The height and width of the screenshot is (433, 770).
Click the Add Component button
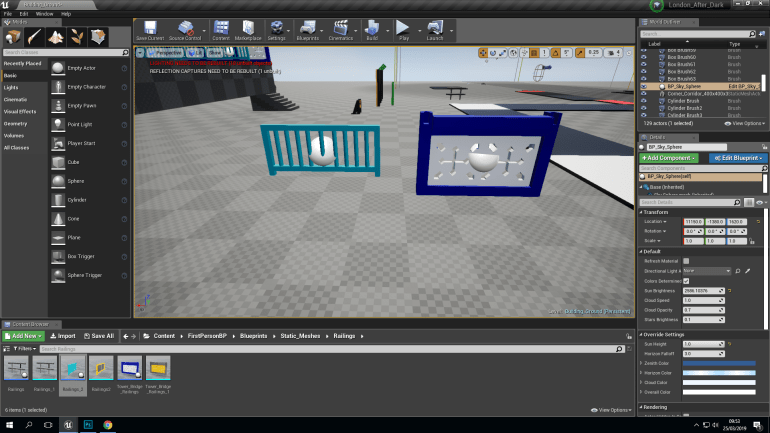coord(669,158)
